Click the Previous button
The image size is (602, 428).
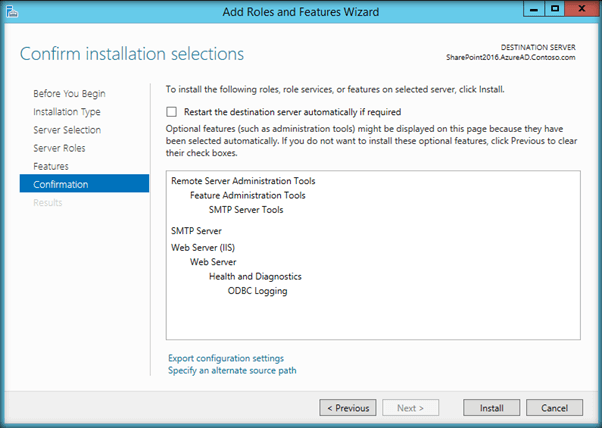(x=348, y=408)
